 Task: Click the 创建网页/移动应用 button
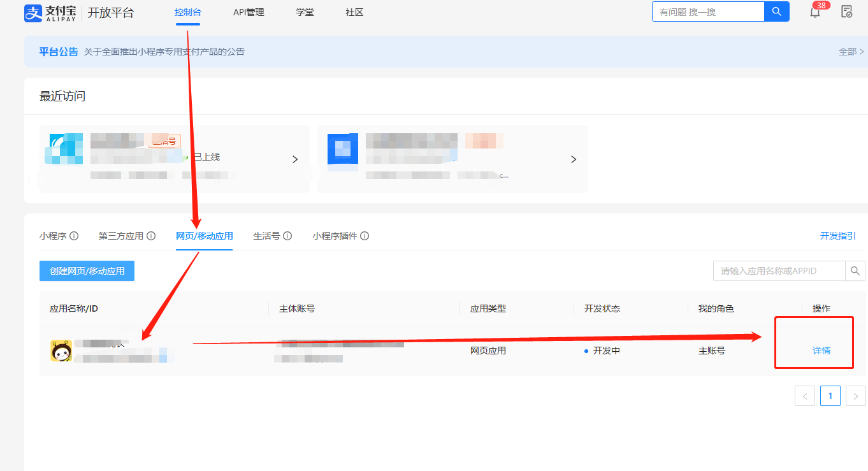87,271
